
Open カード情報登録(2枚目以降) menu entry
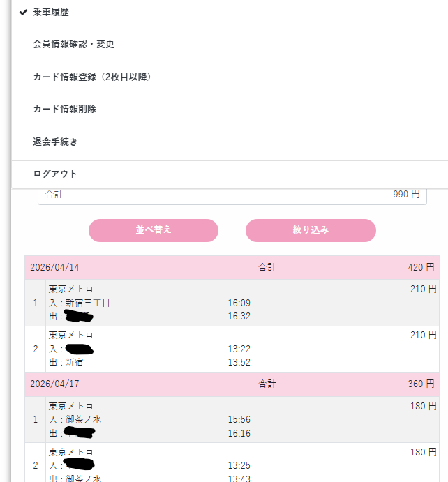pyautogui.click(x=92, y=77)
